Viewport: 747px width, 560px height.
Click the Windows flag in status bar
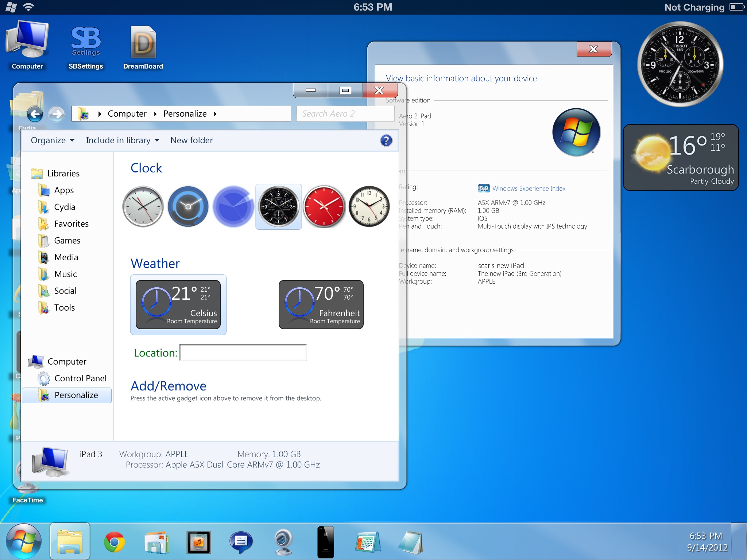pyautogui.click(x=11, y=7)
